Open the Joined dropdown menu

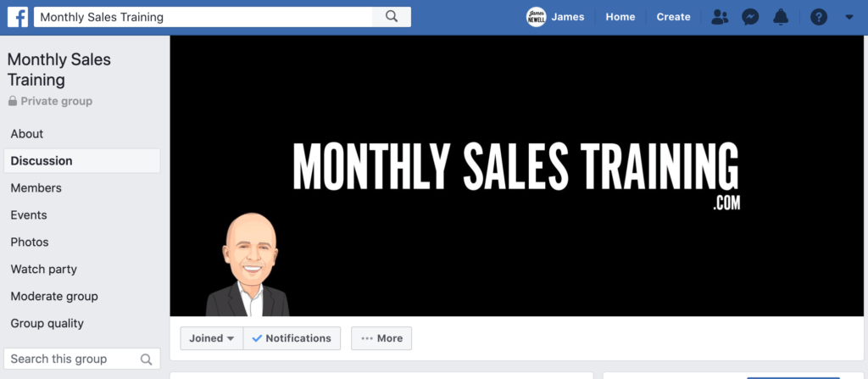pos(211,338)
